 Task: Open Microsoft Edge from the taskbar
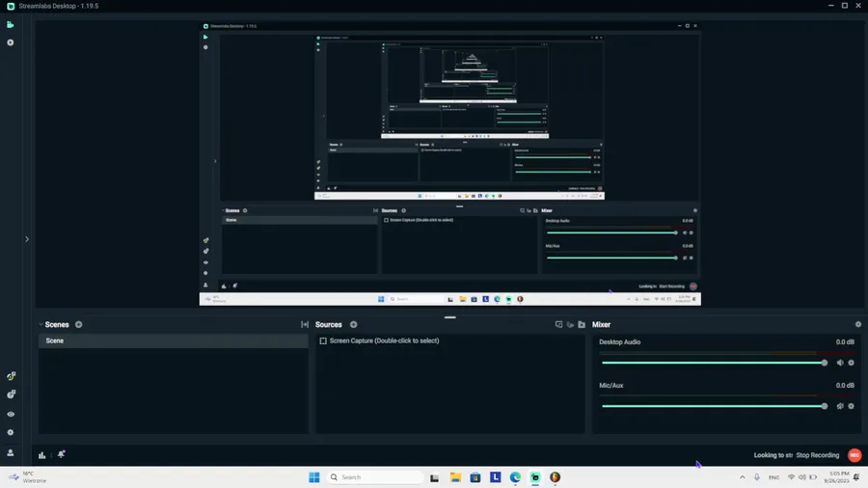(x=515, y=477)
